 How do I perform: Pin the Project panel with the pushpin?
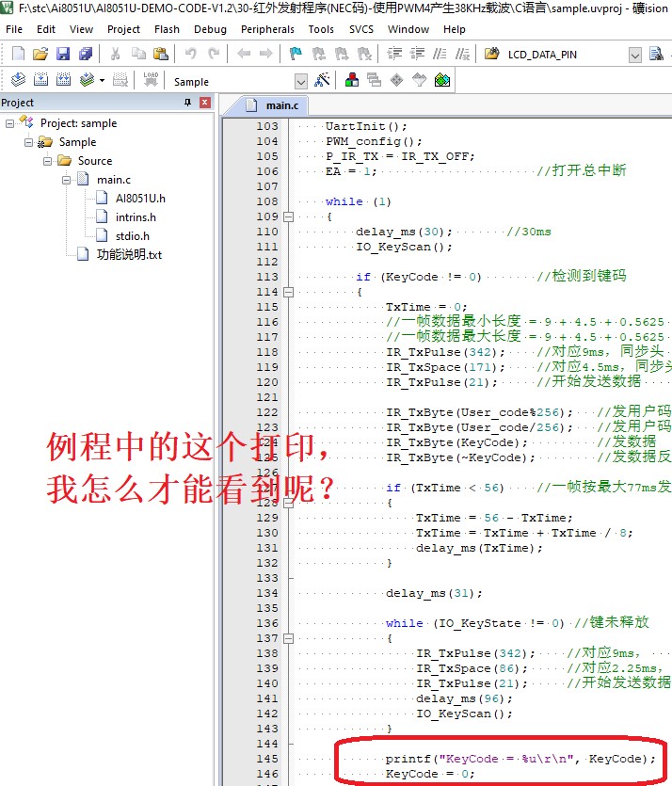188,103
